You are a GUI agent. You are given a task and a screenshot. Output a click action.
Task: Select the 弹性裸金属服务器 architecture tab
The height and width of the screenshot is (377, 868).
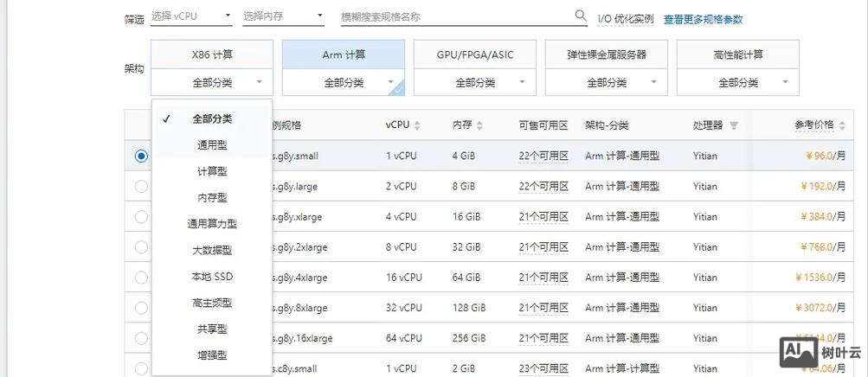(607, 54)
